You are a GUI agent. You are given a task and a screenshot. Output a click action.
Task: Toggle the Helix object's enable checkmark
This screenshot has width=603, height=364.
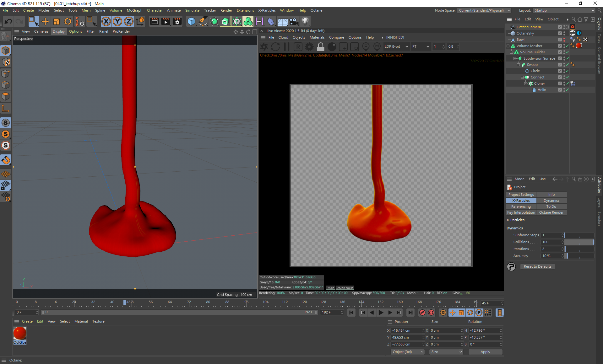click(567, 90)
